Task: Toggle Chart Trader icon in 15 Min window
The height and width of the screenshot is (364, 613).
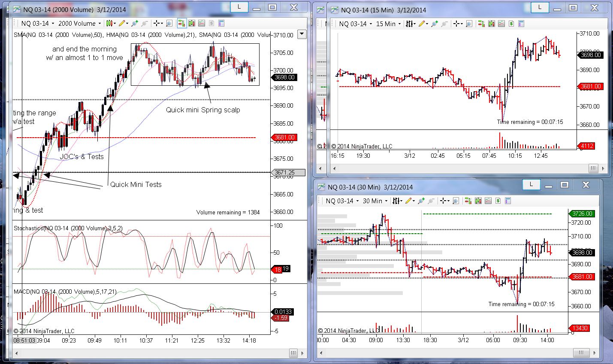Action: 481,24
